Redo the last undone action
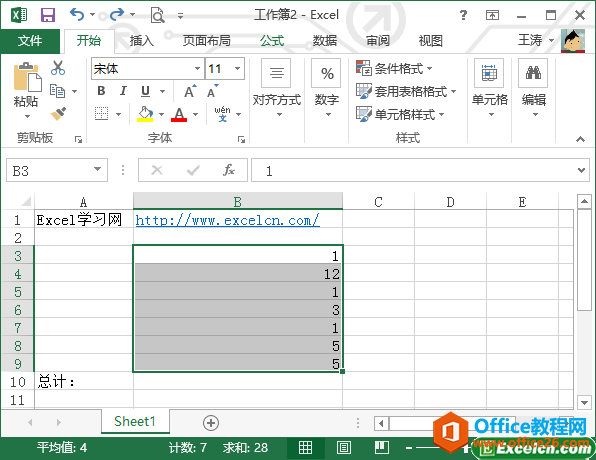Image resolution: width=596 pixels, height=460 pixels. coord(117,15)
